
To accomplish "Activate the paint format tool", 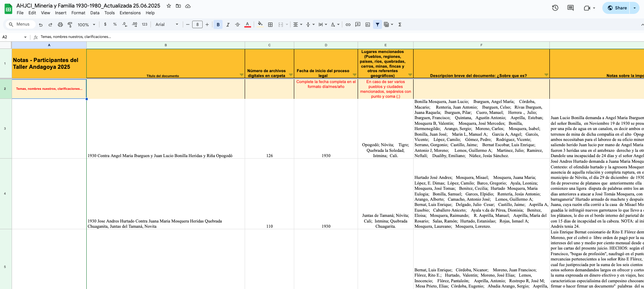I will (x=70, y=25).
